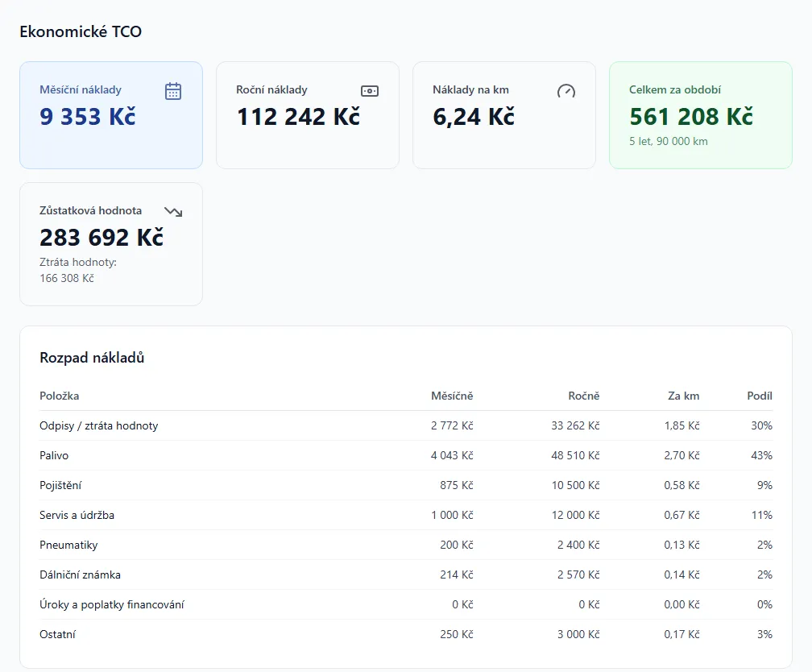Image resolution: width=812 pixels, height=672 pixels.
Task: Click the 2 400 Kč yearly tyres cell
Action: [578, 545]
